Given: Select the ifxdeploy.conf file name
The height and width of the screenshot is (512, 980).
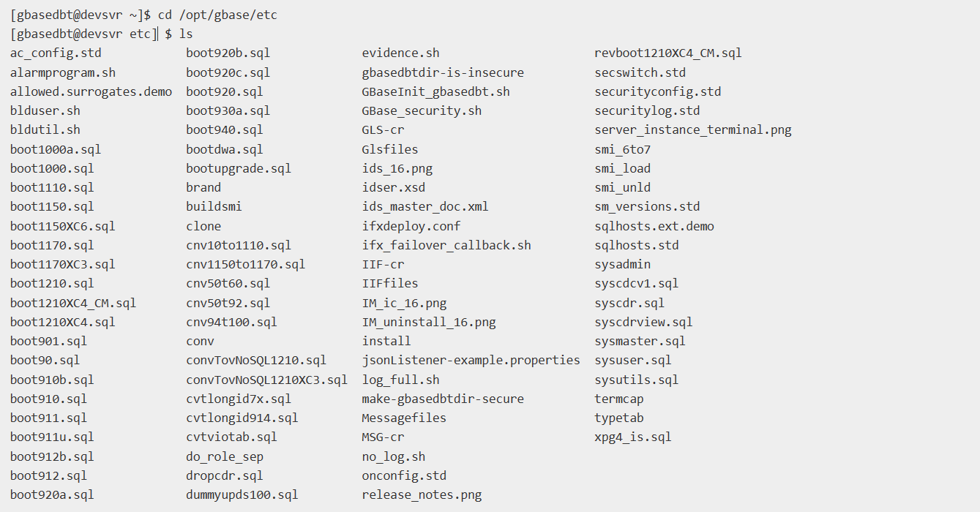Looking at the screenshot, I should coord(411,226).
